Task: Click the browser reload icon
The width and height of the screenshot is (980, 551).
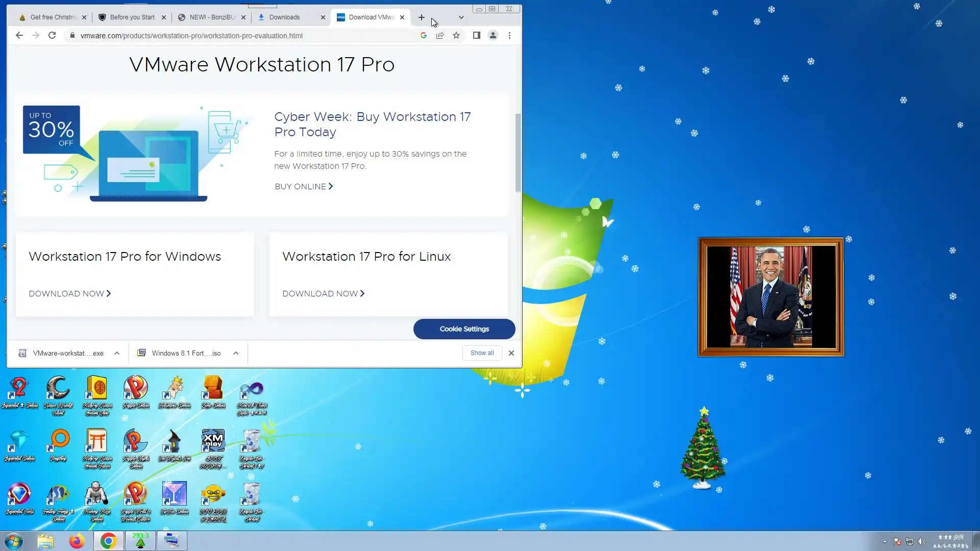Action: pos(52,36)
